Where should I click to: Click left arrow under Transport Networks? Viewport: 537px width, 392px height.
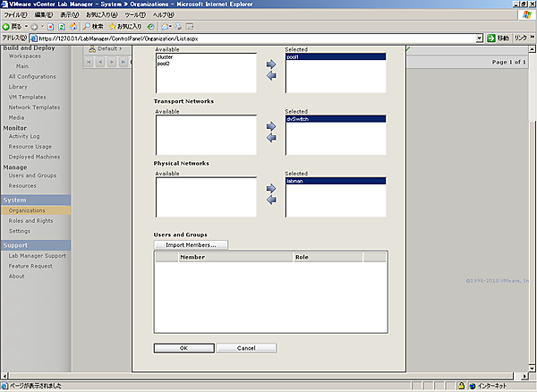click(271, 138)
